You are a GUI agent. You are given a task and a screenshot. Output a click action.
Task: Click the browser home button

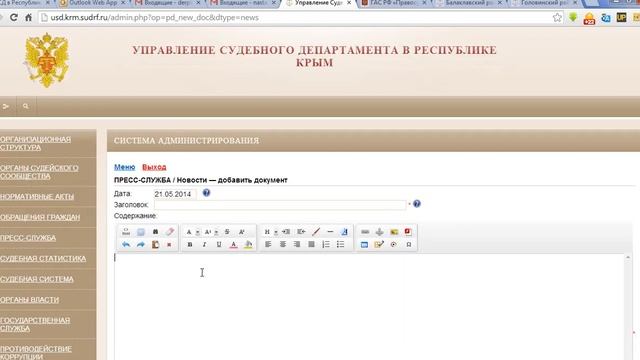(x=28, y=18)
